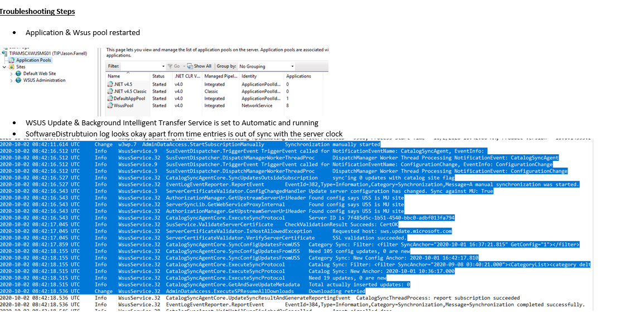
Task: Expand the WSUS Administration tree node
Action: 11,80
